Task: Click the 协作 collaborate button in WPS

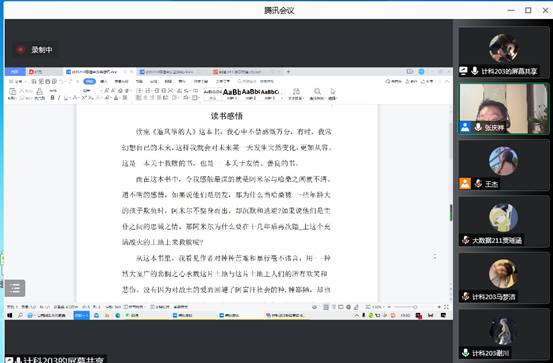Action: click(x=411, y=81)
